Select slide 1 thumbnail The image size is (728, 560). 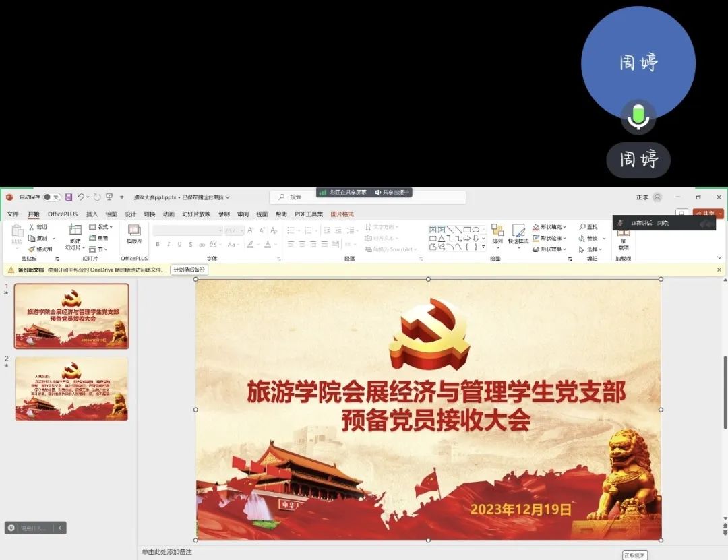coord(71,316)
